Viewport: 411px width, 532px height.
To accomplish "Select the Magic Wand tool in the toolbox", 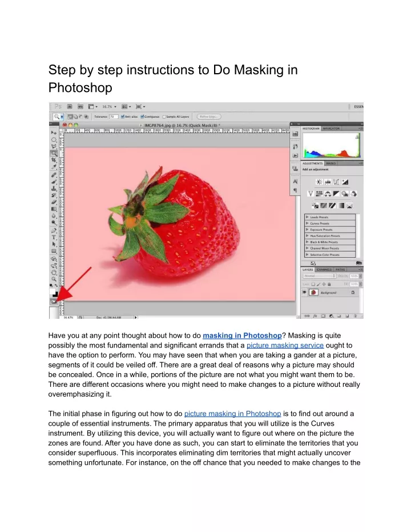I will 54,153.
